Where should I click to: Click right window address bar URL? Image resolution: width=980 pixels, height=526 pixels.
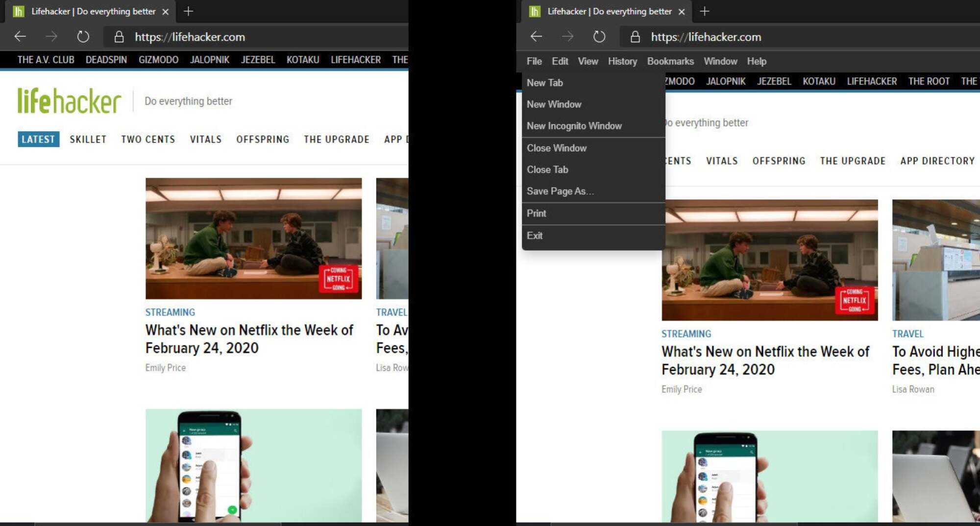pos(706,37)
